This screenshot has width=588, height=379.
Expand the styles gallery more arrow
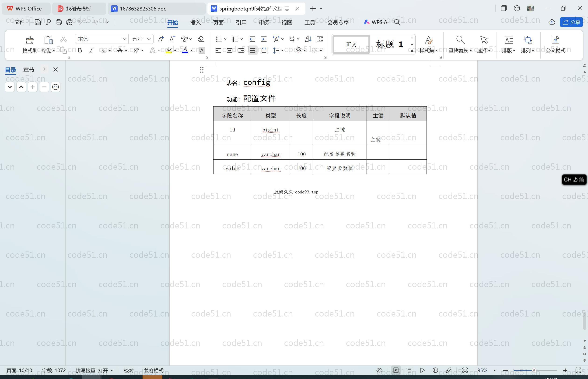click(412, 51)
